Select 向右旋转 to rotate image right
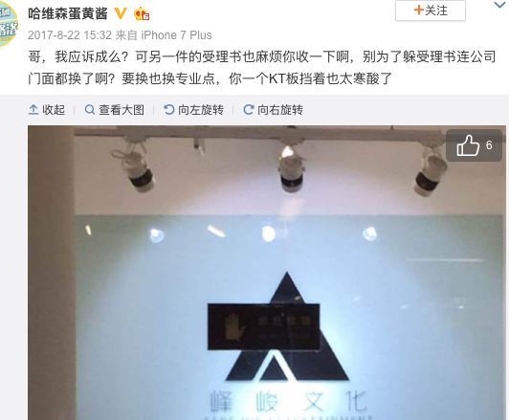 pyautogui.click(x=273, y=110)
